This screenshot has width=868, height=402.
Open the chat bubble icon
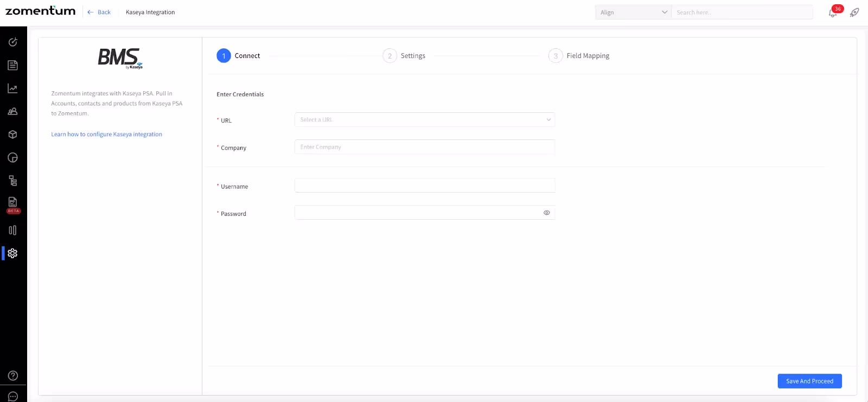tap(13, 397)
